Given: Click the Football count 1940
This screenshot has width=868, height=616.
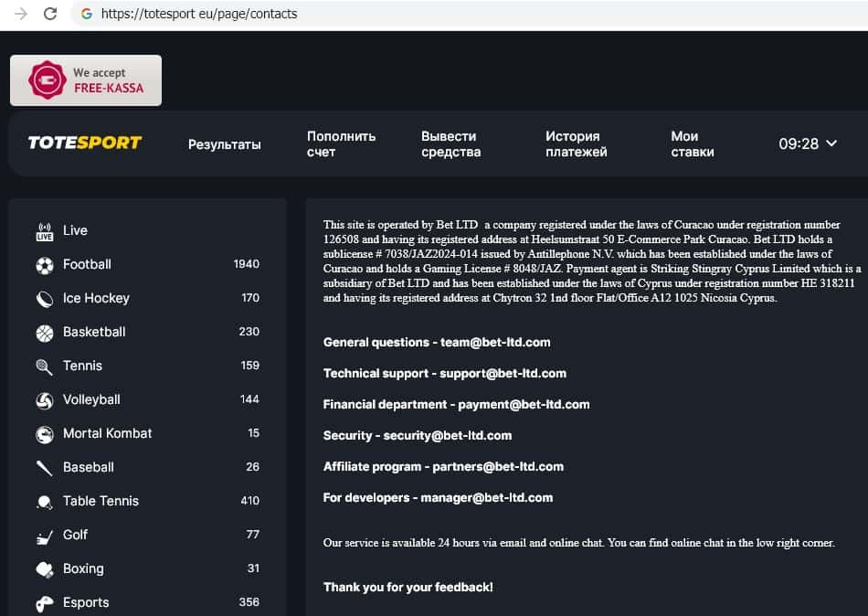Looking at the screenshot, I should pyautogui.click(x=247, y=264).
